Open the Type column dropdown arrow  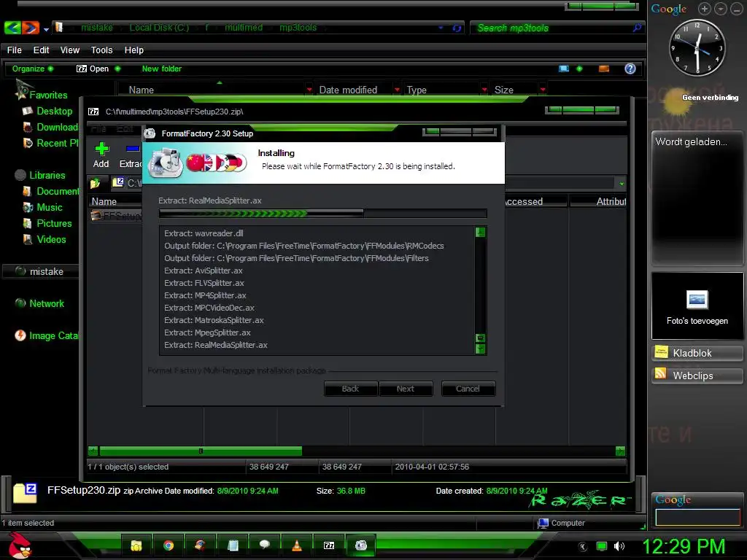pos(484,90)
